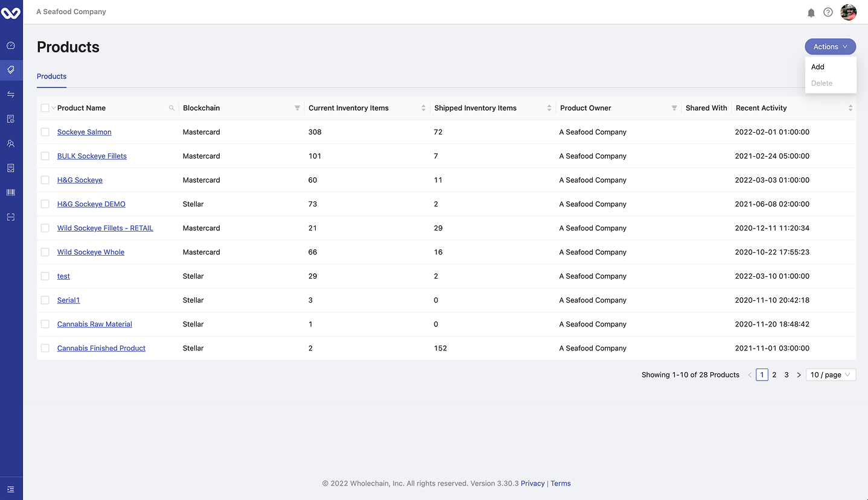Check the Sockeye Salmon row checkbox
The height and width of the screenshot is (500, 868).
click(x=45, y=132)
